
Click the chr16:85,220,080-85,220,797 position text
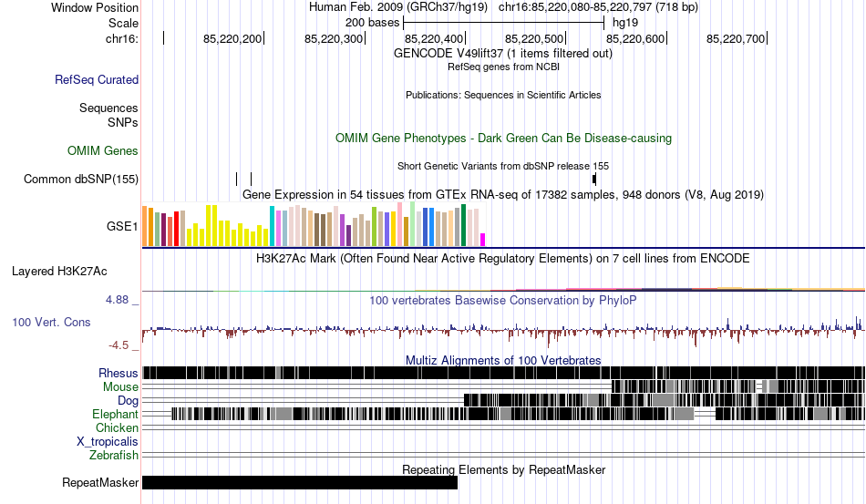click(x=599, y=7)
